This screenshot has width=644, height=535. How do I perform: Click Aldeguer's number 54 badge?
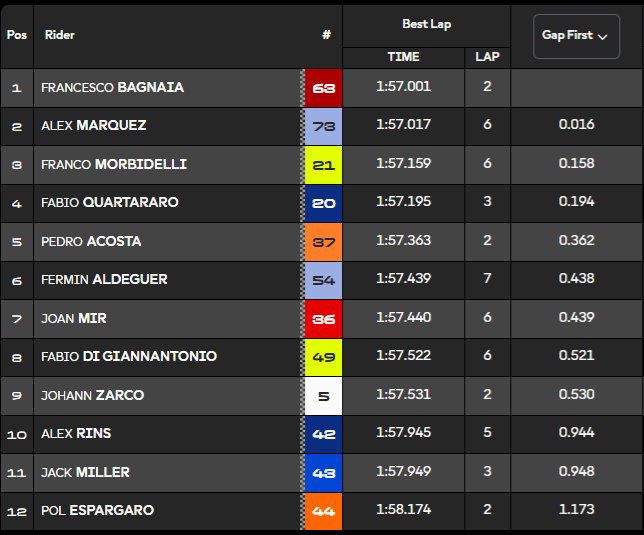click(x=323, y=280)
